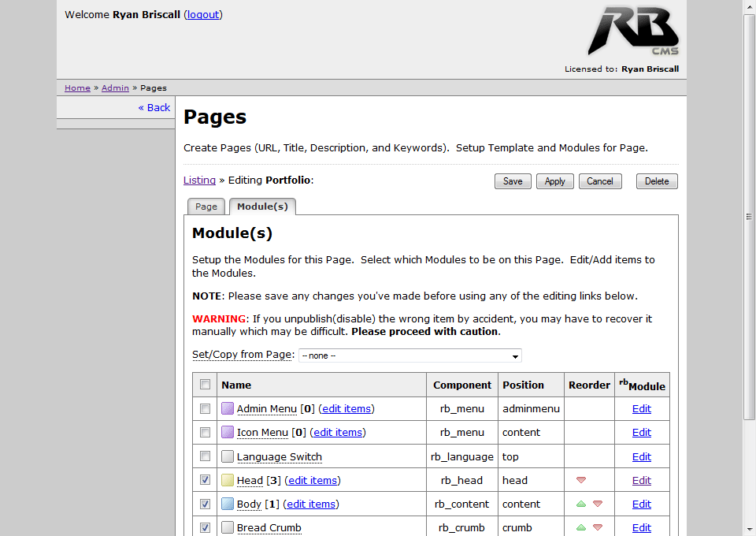The height and width of the screenshot is (536, 756).
Task: Click the purple Icon Menu module icon
Action: (228, 432)
